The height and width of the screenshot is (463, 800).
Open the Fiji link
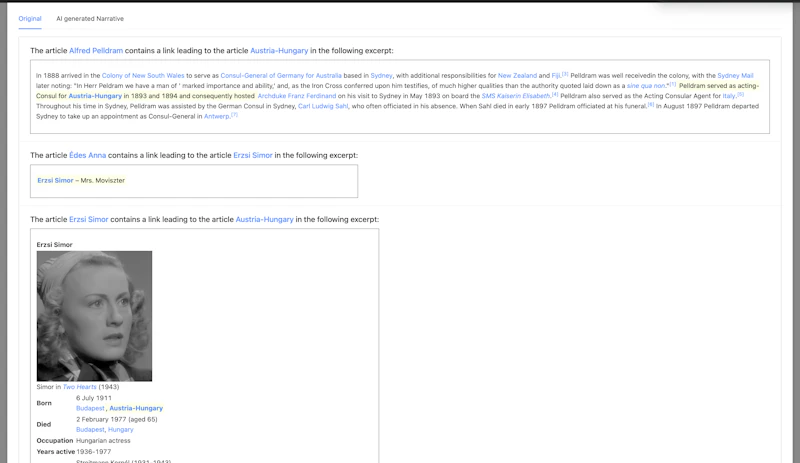click(x=556, y=76)
